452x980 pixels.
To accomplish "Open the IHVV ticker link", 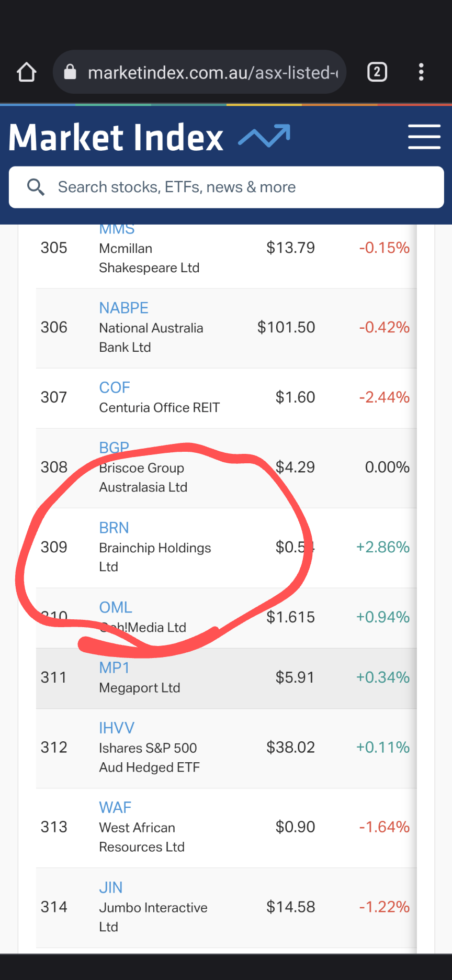I will [117, 728].
